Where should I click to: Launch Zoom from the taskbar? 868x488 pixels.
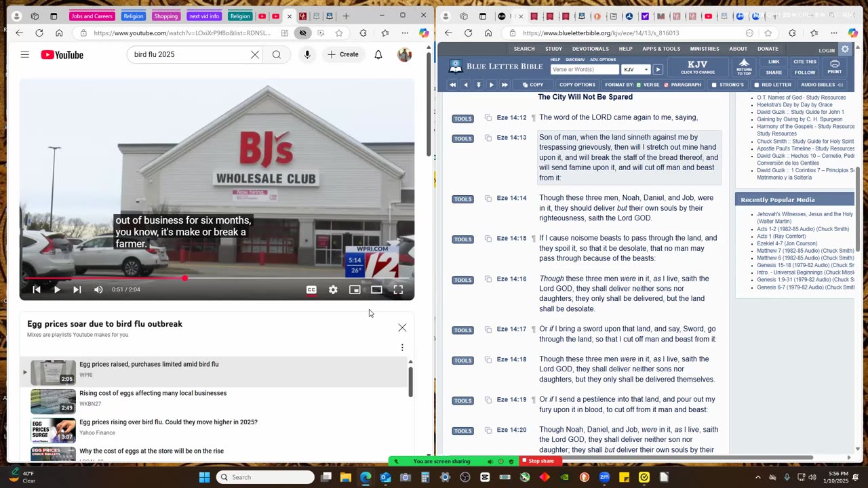[x=604, y=477]
